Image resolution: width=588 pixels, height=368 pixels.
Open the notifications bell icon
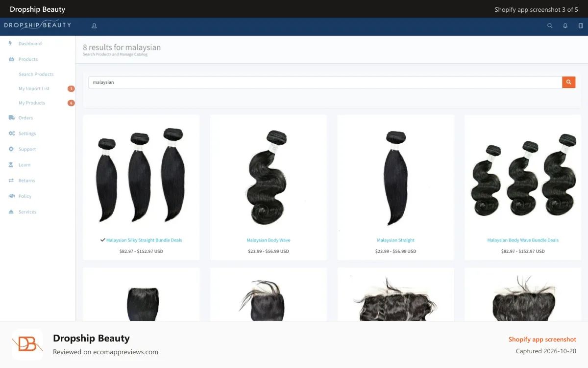565,26
